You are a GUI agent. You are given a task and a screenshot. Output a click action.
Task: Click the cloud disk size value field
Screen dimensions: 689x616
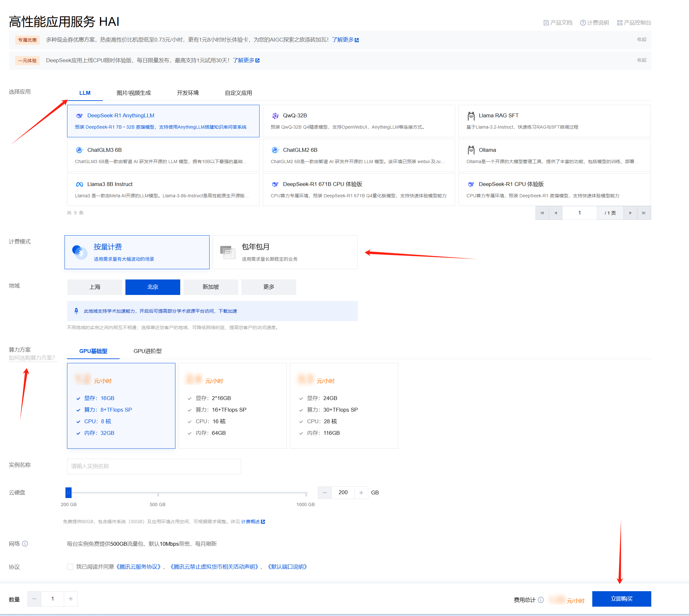(343, 493)
